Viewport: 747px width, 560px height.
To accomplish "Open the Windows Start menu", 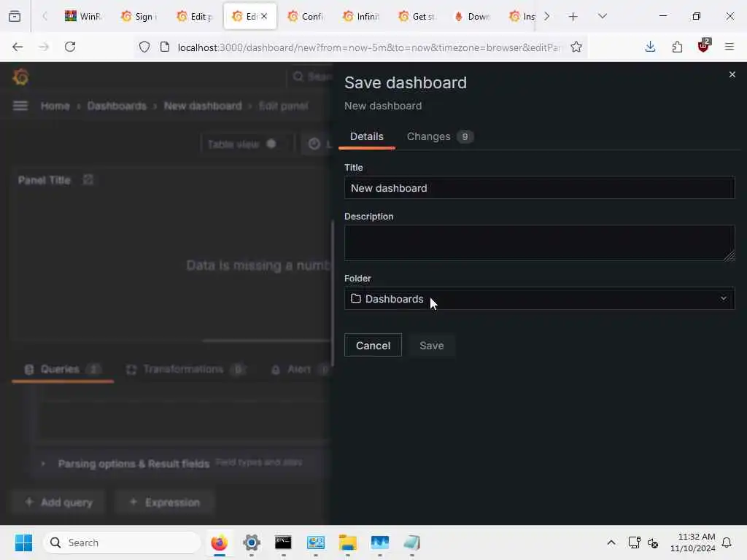I will (x=23, y=542).
